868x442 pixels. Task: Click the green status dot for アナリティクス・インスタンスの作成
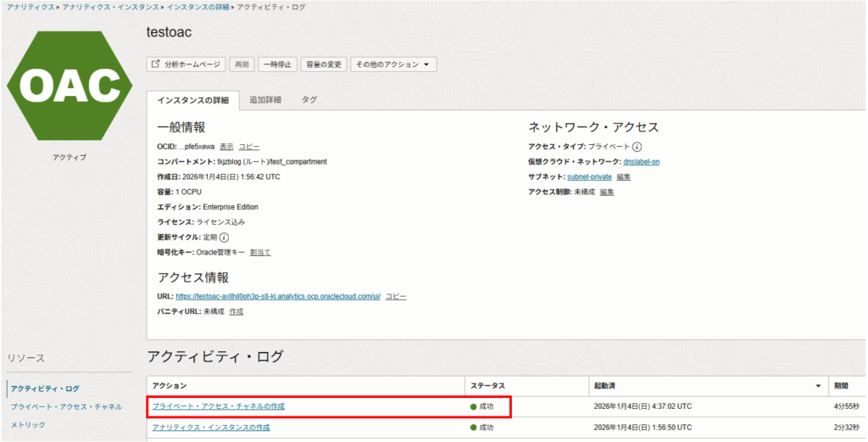point(474,428)
